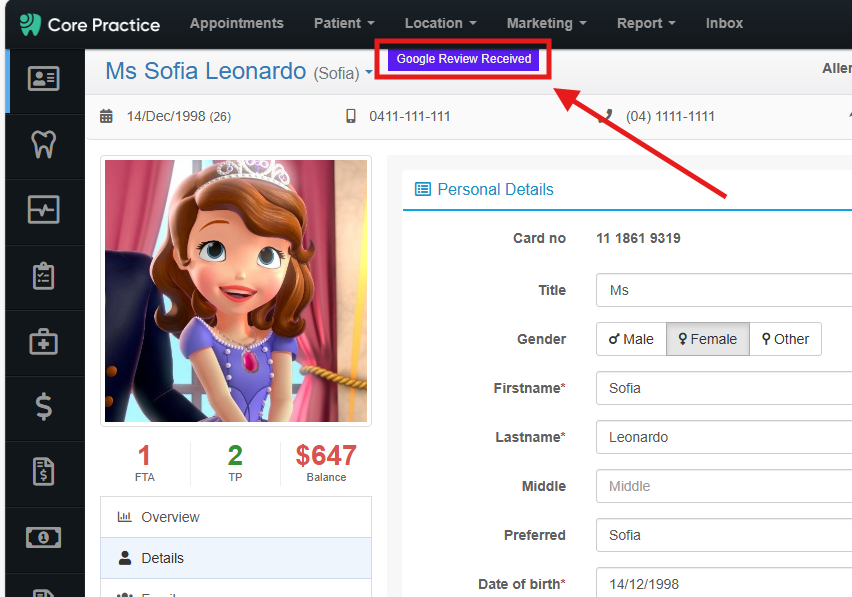Click the Google Review Received badge
This screenshot has height=597, width=852.
(x=463, y=59)
